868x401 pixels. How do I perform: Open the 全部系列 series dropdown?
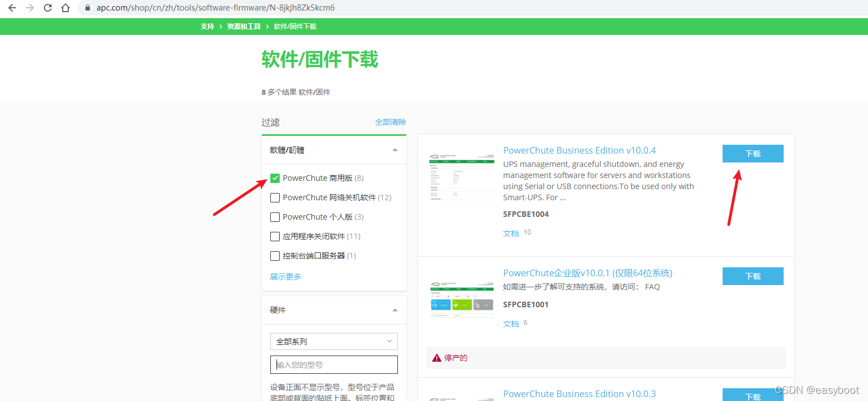[x=334, y=341]
